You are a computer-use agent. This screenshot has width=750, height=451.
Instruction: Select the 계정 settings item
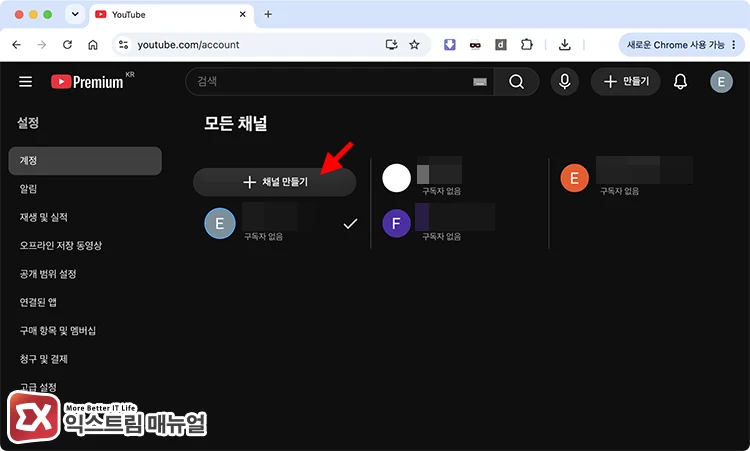(x=85, y=161)
